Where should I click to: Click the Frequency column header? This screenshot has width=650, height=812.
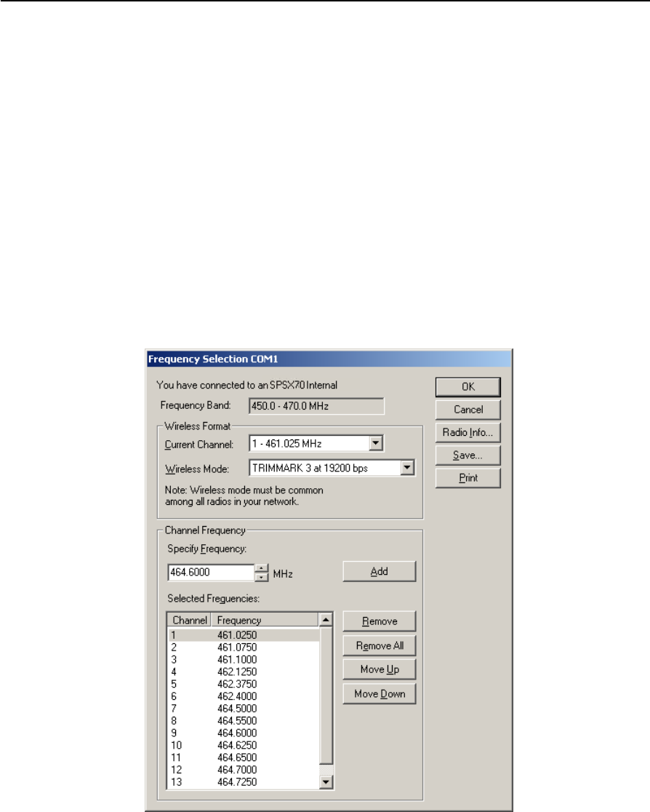(265, 620)
